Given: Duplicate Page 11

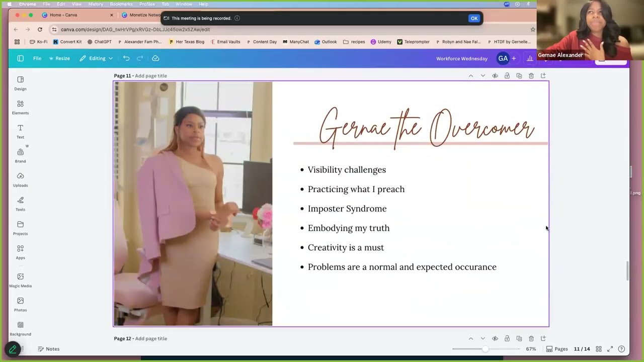Looking at the screenshot, I should pos(519,76).
